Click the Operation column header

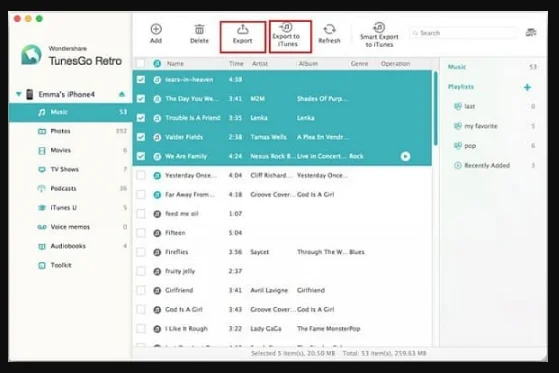pos(395,64)
